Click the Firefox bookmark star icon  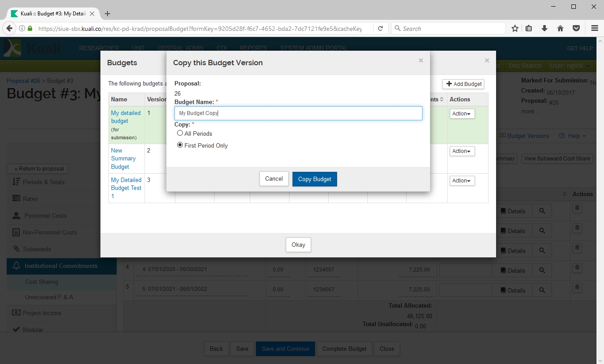click(515, 29)
